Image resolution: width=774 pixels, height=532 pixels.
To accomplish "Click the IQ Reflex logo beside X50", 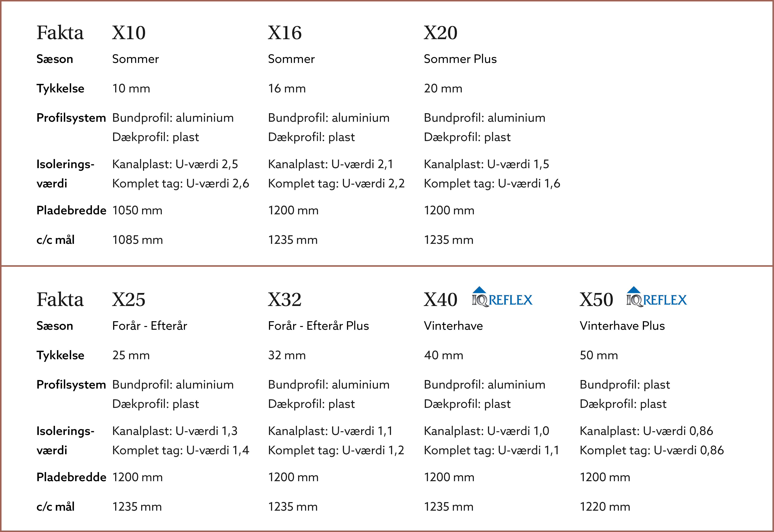I will (x=657, y=297).
